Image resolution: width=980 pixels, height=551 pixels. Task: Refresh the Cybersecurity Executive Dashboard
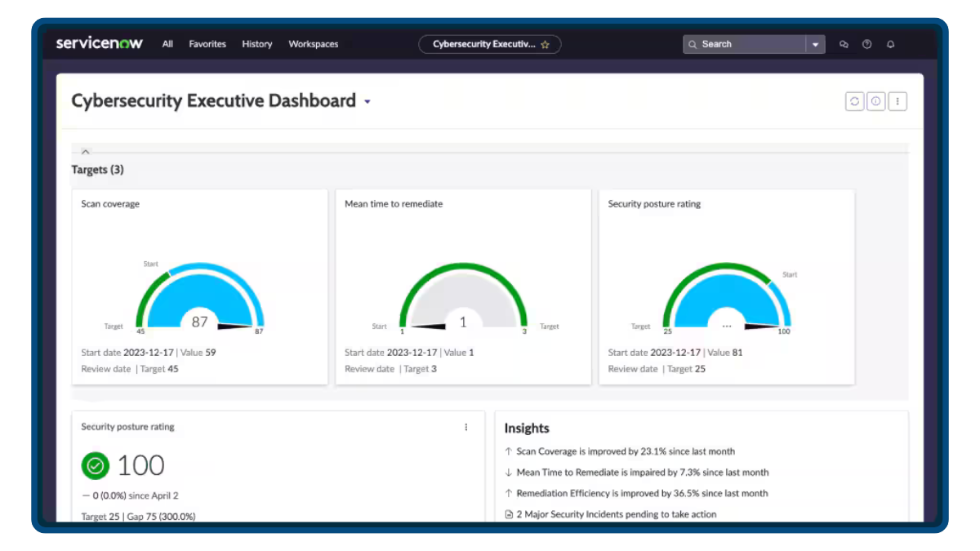click(x=854, y=100)
